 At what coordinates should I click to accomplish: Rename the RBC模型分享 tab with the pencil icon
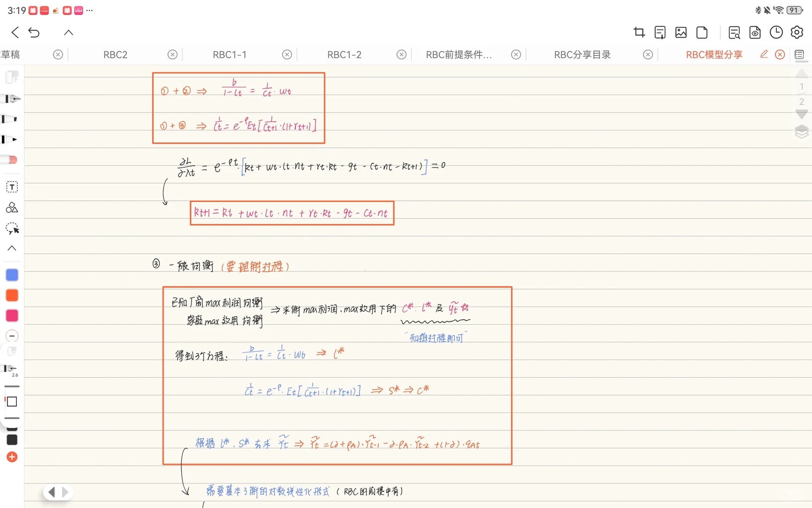[x=764, y=54]
